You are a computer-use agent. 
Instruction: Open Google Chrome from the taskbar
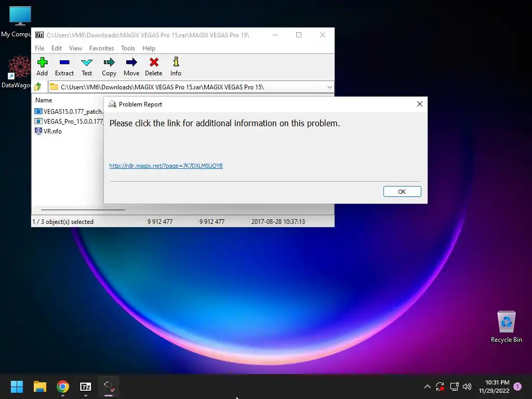[x=63, y=387]
